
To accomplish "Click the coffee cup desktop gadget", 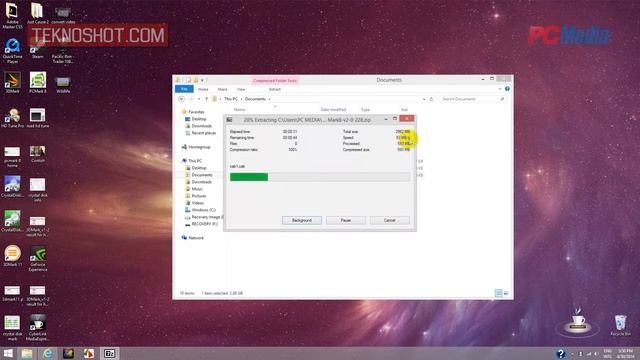I will [x=578, y=322].
